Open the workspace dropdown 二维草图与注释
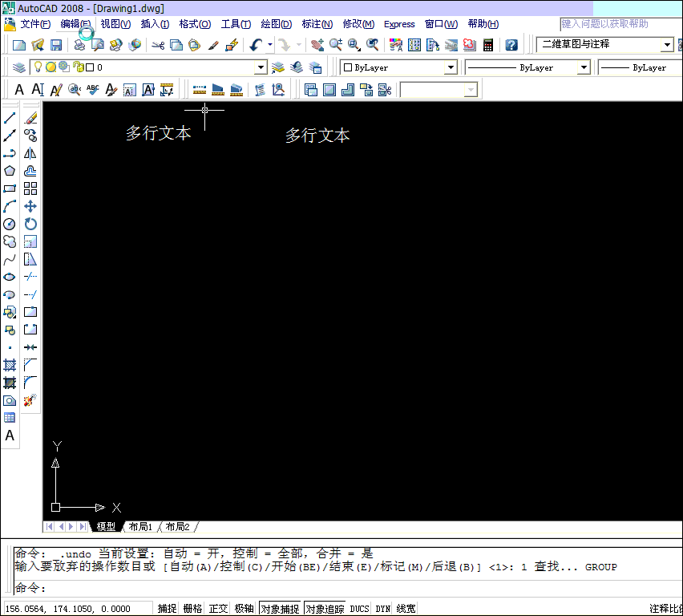Screen dimensions: 683x616 [607, 44]
